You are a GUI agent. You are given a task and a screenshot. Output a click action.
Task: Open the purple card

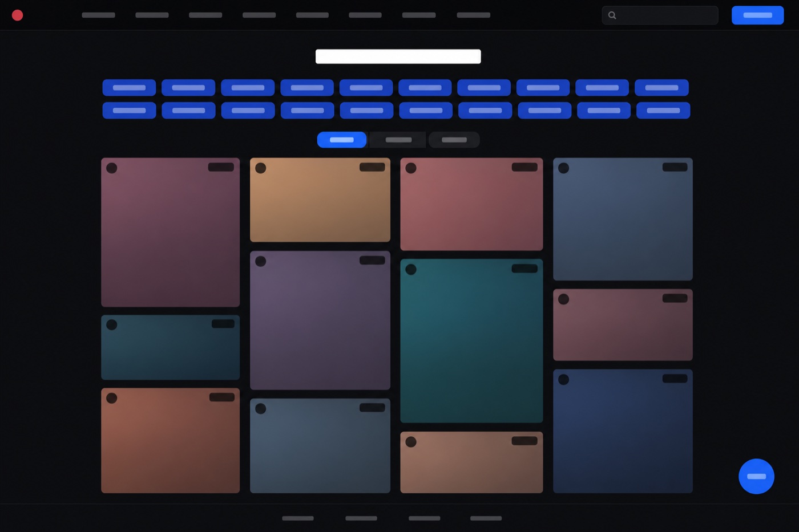point(320,320)
